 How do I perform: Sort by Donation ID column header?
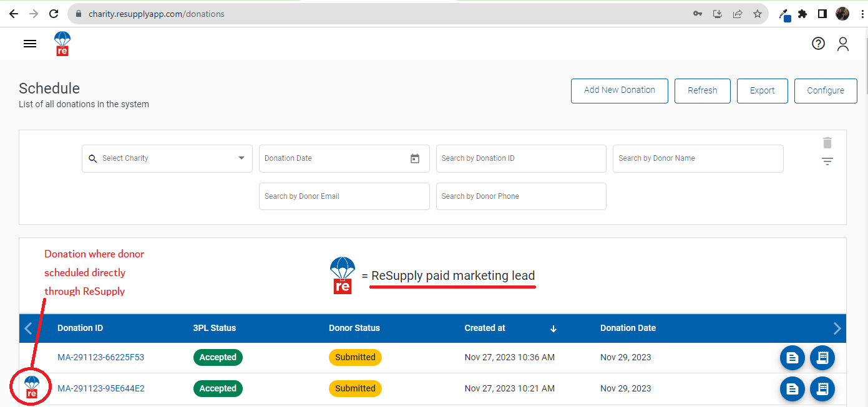click(80, 328)
